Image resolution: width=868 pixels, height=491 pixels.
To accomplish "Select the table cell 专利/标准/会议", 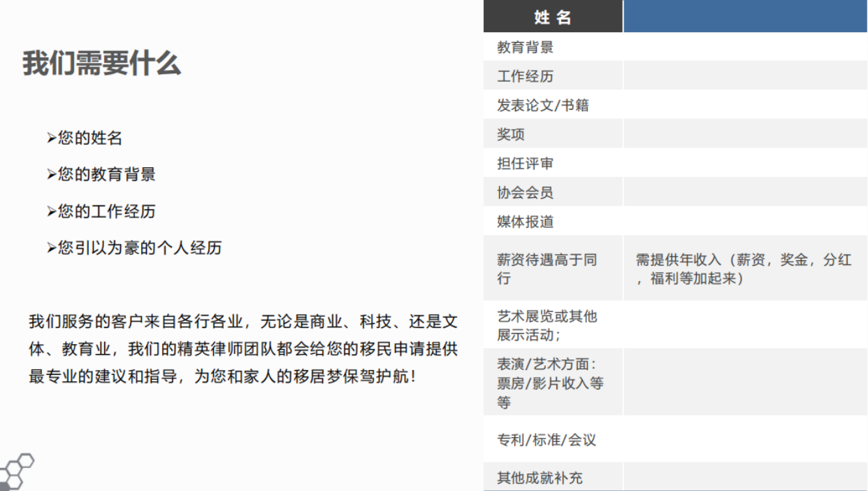I will point(553,439).
